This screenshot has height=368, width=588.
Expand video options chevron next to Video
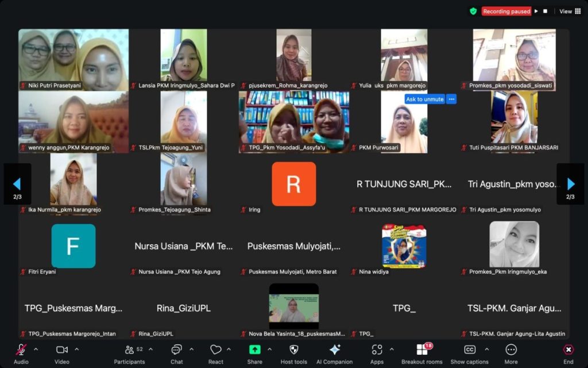tap(76, 349)
